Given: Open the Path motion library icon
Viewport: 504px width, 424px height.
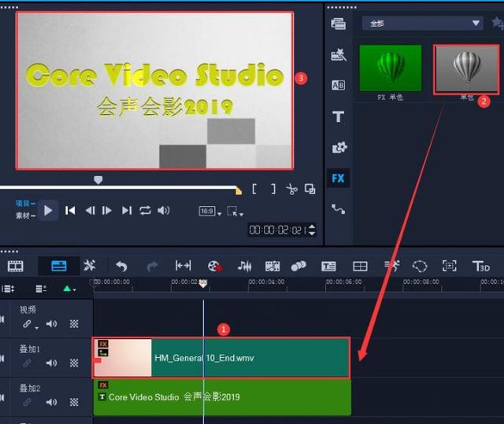Looking at the screenshot, I should pos(338,209).
